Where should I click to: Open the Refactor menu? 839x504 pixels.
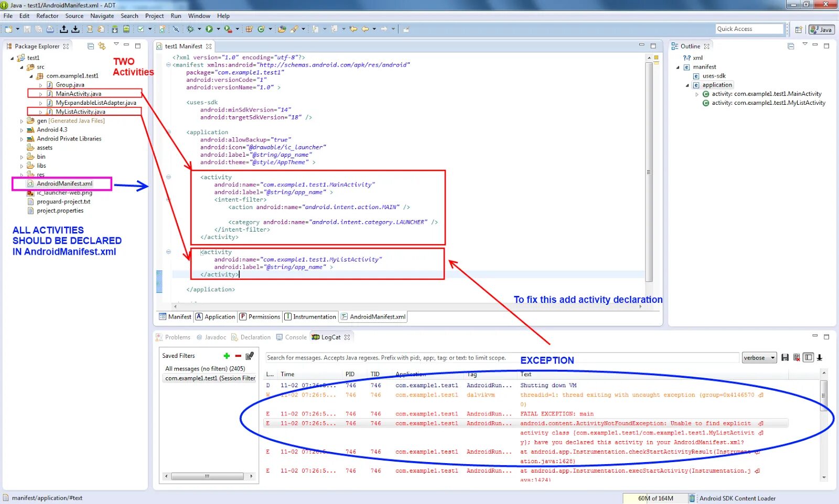click(47, 16)
